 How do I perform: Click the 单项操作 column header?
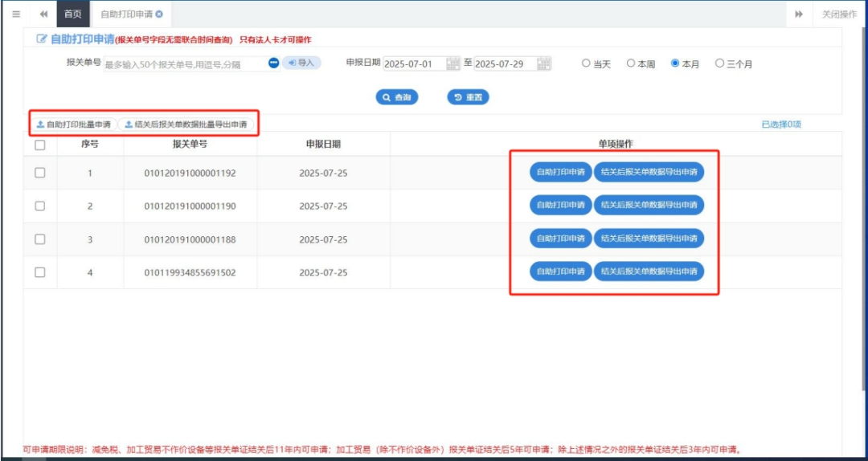point(616,145)
